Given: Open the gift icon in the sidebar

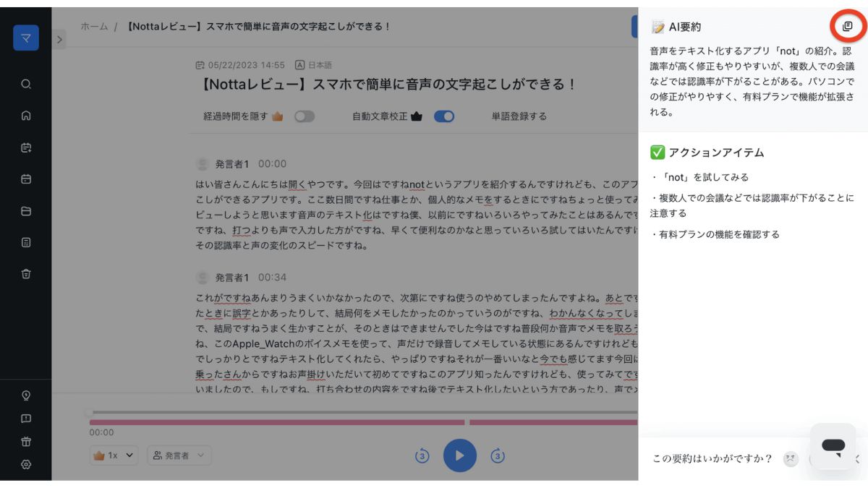Looking at the screenshot, I should click(x=26, y=442).
